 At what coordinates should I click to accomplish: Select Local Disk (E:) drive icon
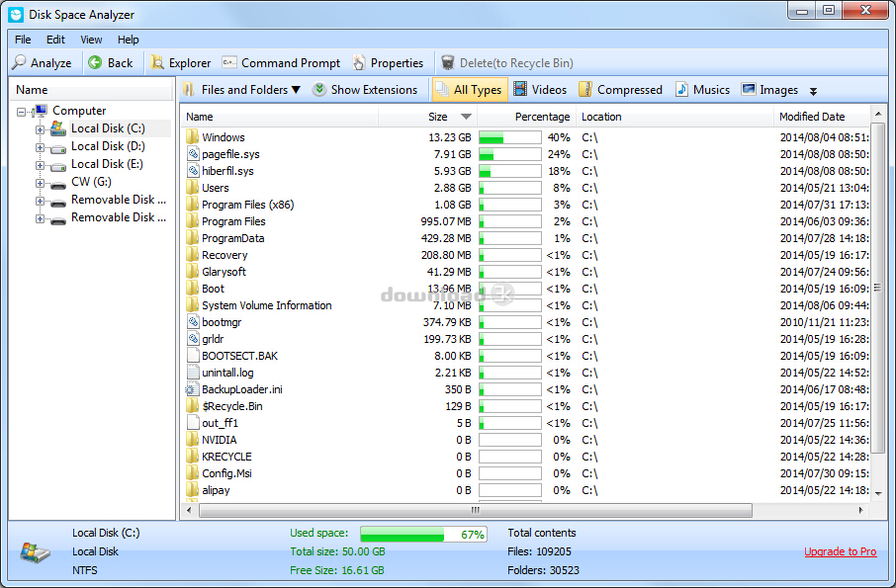point(58,167)
